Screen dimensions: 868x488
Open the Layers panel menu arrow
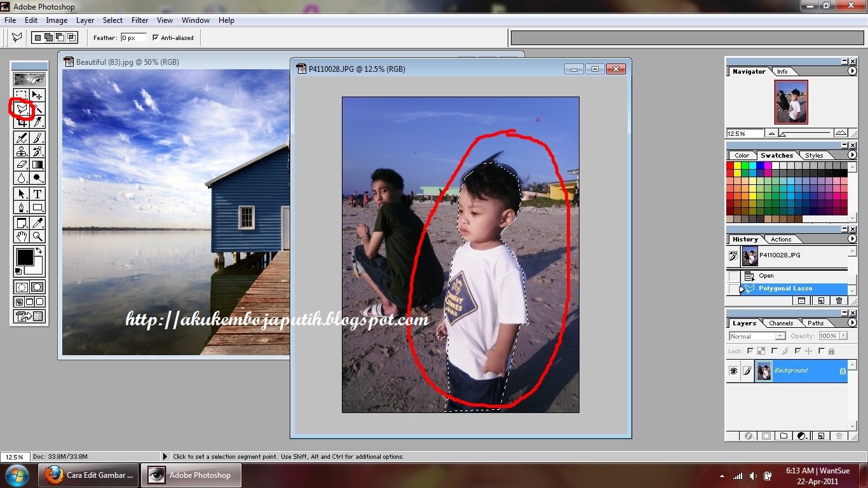(x=853, y=323)
